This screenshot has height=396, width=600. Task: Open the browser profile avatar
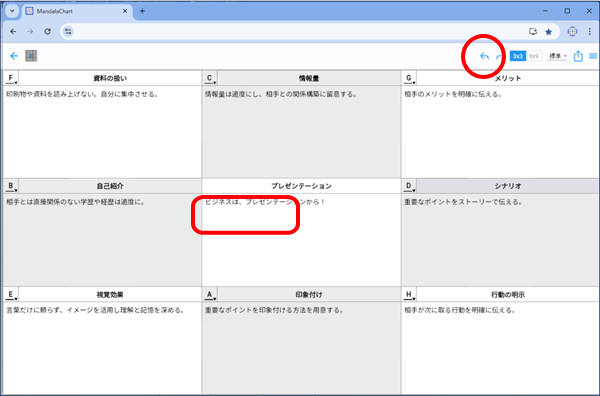coord(572,32)
